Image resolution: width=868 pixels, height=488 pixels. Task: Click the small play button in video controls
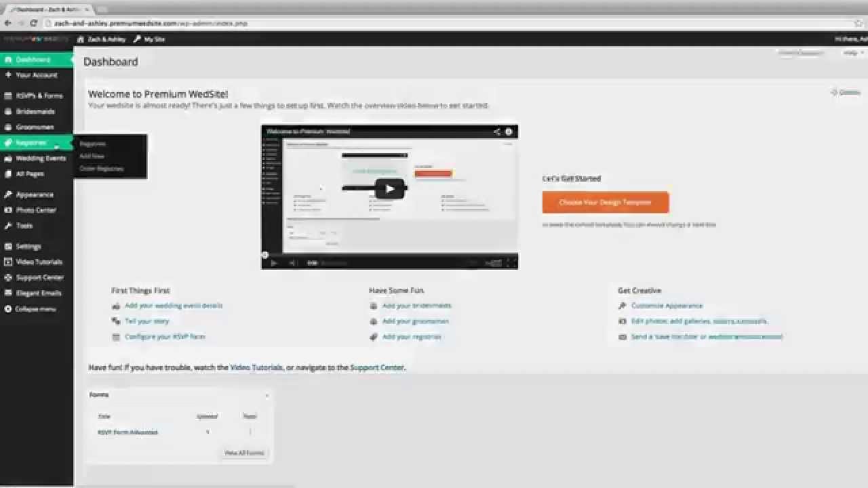[x=274, y=263]
